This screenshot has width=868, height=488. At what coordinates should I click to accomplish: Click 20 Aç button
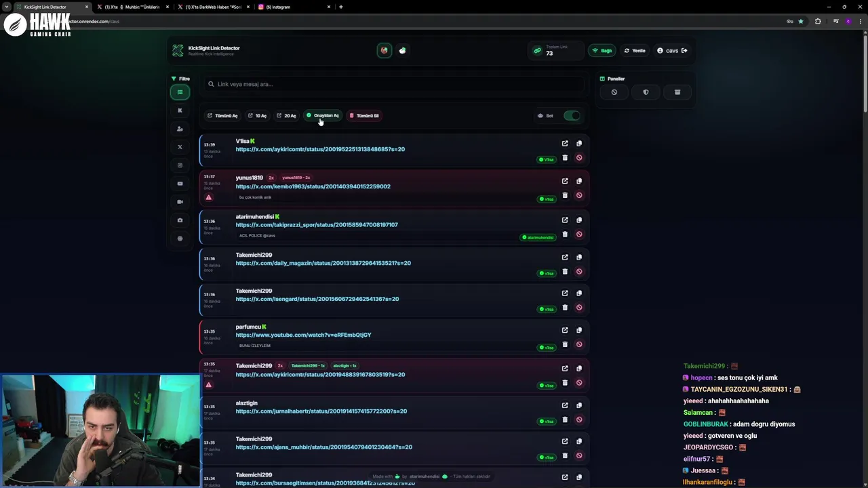pos(286,116)
